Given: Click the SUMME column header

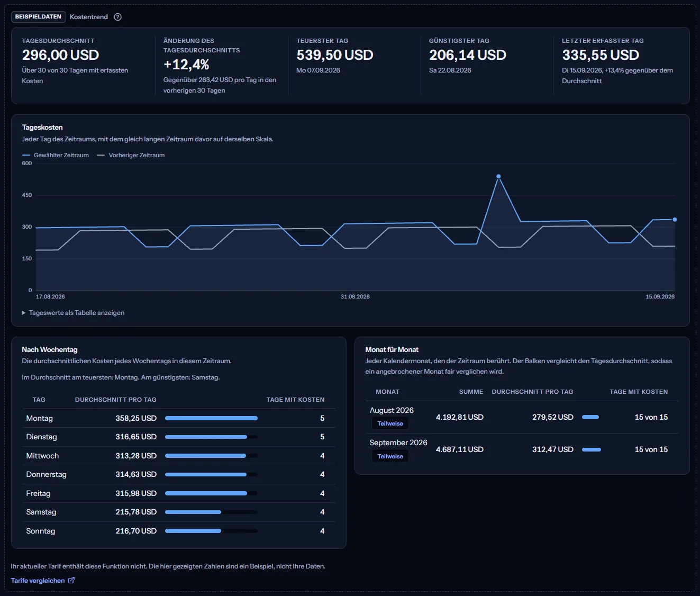Looking at the screenshot, I should [471, 392].
